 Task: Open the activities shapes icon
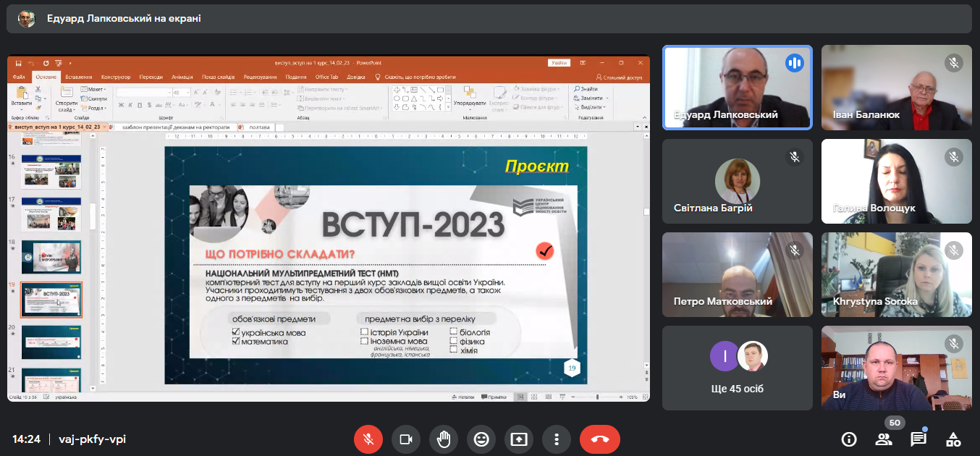pos(953,439)
